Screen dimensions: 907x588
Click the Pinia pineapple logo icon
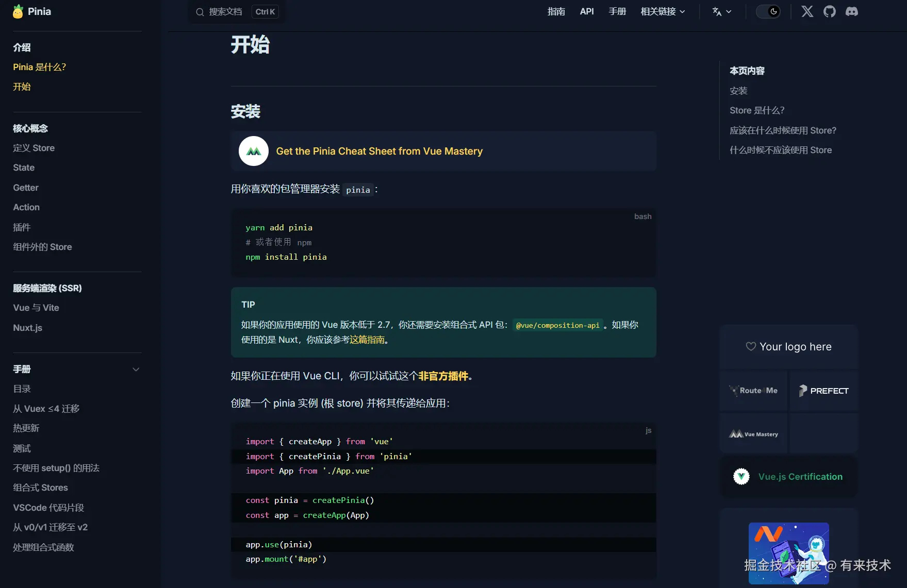(18, 11)
